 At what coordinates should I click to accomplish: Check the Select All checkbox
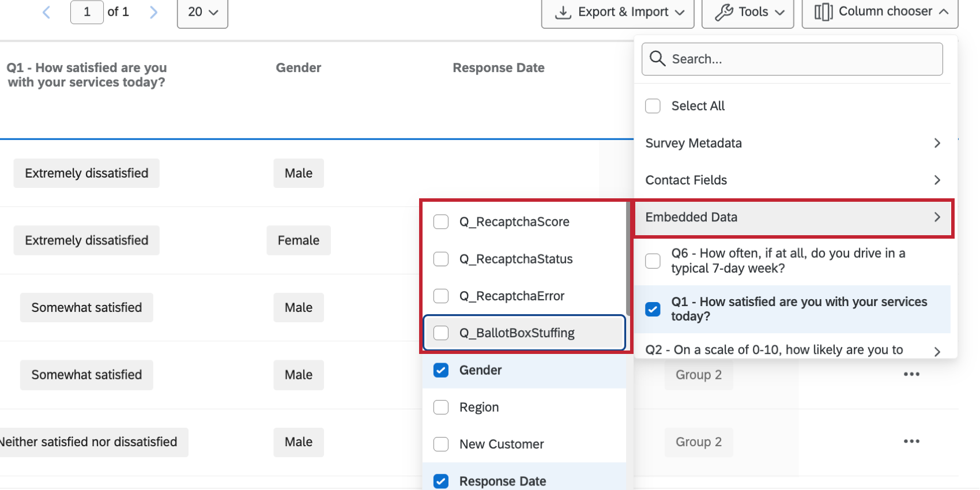click(x=653, y=106)
